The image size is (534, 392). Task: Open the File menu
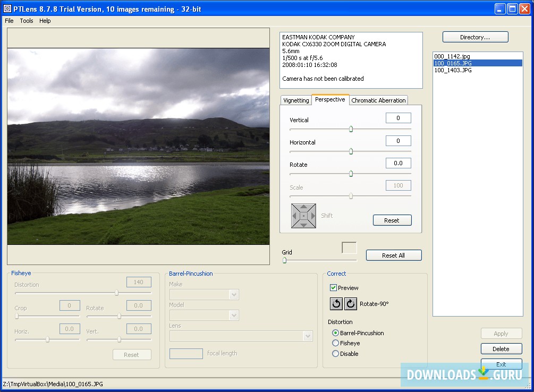[x=9, y=21]
